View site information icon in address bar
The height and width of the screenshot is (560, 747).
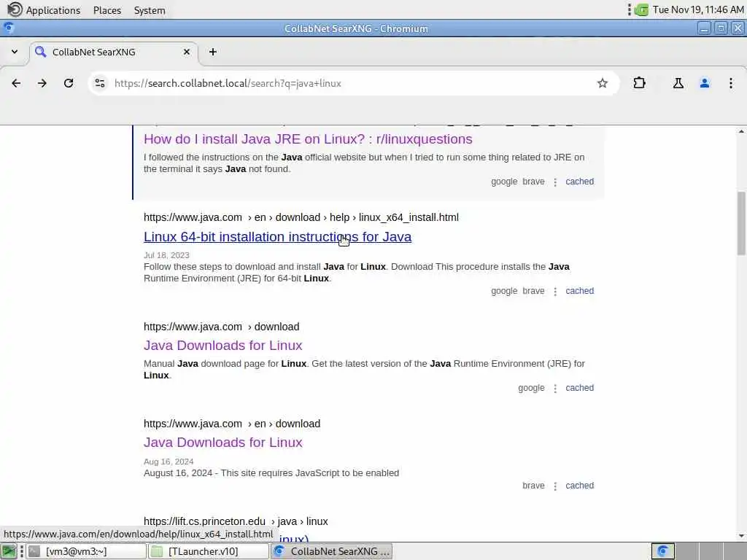tap(100, 83)
